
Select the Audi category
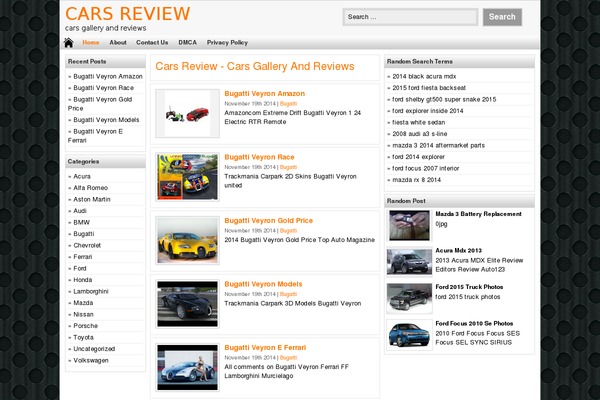pos(80,211)
